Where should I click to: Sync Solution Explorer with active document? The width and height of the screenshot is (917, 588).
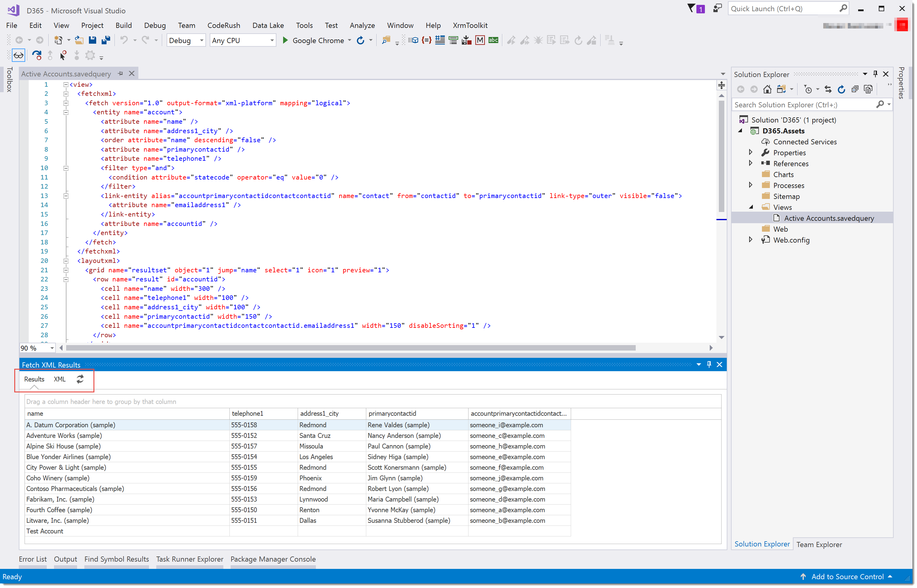tap(828, 89)
